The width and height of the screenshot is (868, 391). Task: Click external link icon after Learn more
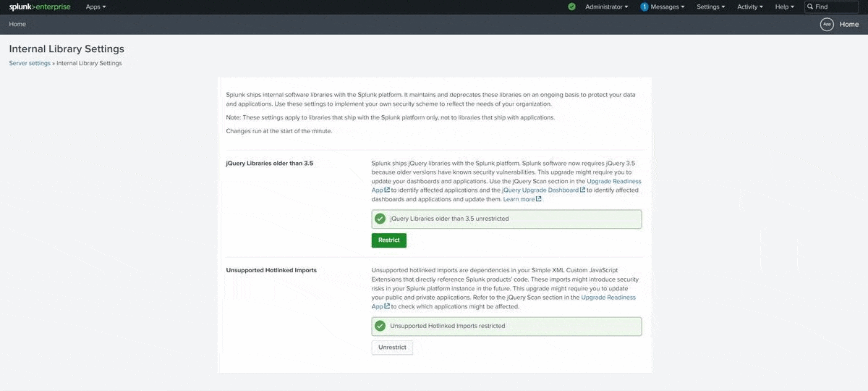539,199
